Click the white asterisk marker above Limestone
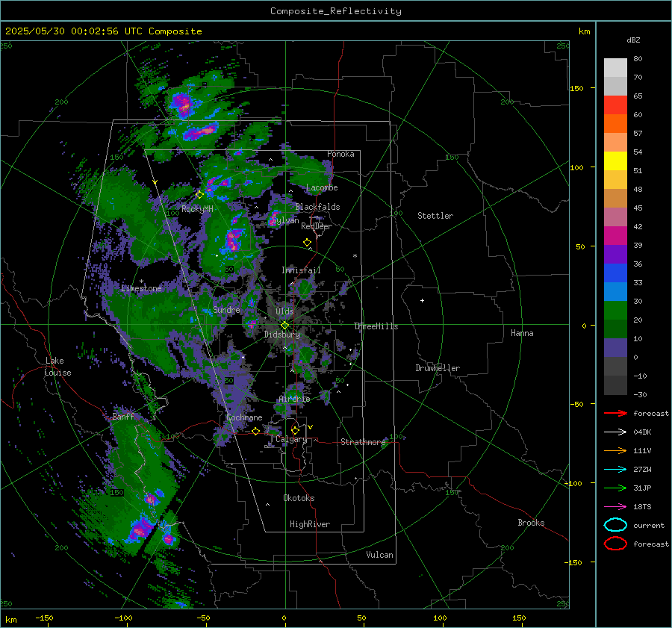The height and width of the screenshot is (628, 672). (x=141, y=282)
